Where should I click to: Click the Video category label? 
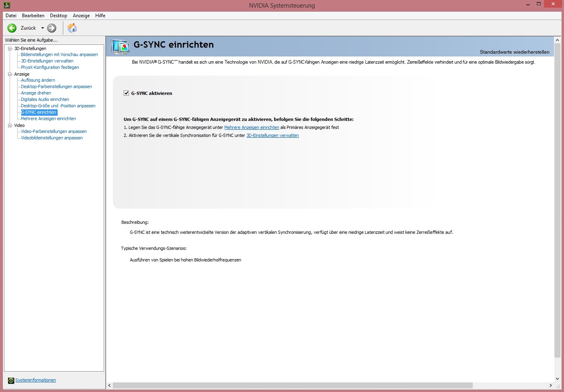tap(19, 125)
